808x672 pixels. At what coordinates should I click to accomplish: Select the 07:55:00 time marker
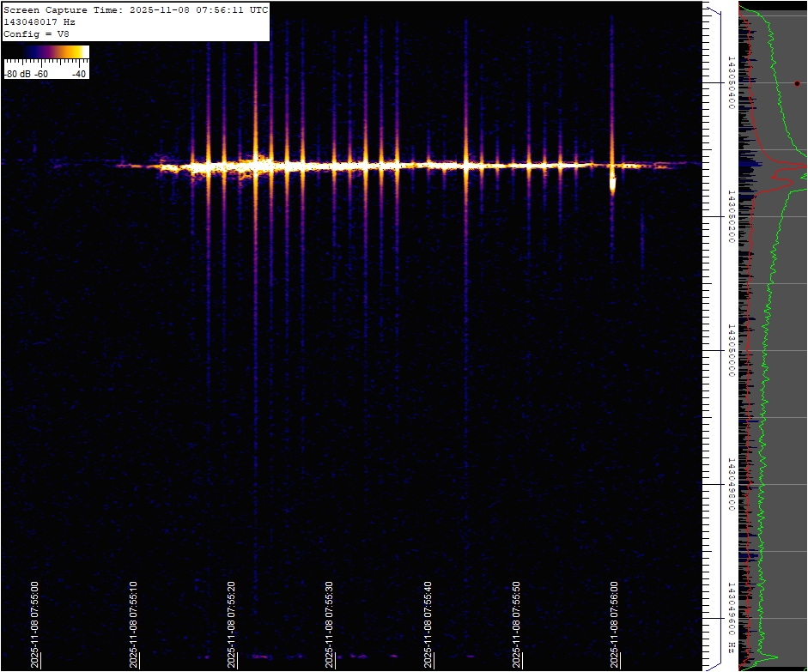pos(35,623)
